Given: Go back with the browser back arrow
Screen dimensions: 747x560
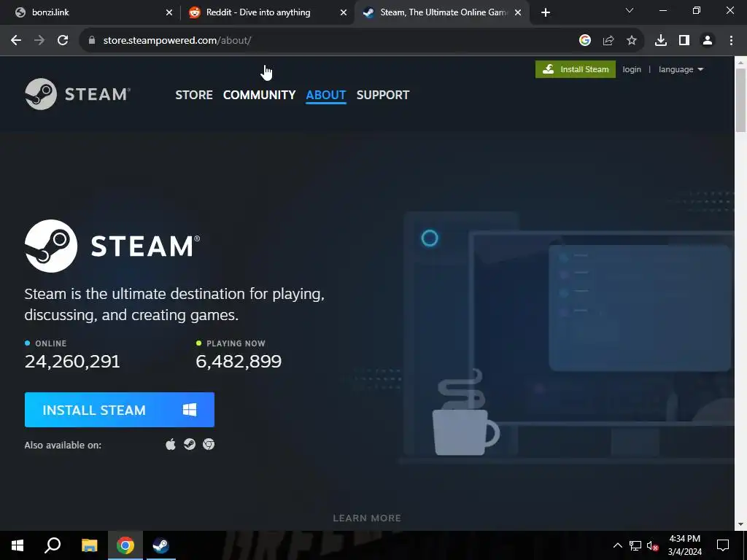Looking at the screenshot, I should (16, 41).
